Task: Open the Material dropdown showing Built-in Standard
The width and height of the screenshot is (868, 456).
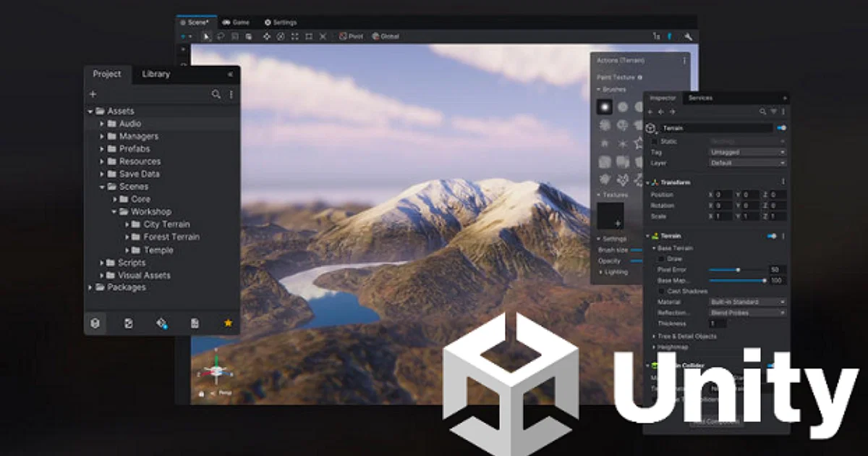Action: coord(747,302)
